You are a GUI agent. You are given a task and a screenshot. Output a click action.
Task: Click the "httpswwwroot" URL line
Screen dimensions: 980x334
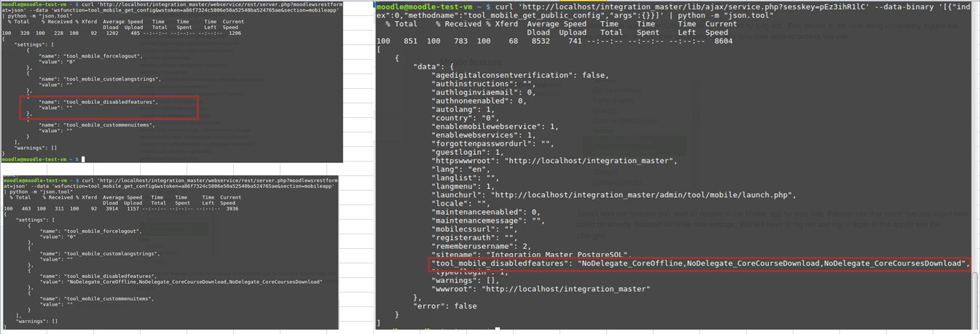[x=554, y=161]
